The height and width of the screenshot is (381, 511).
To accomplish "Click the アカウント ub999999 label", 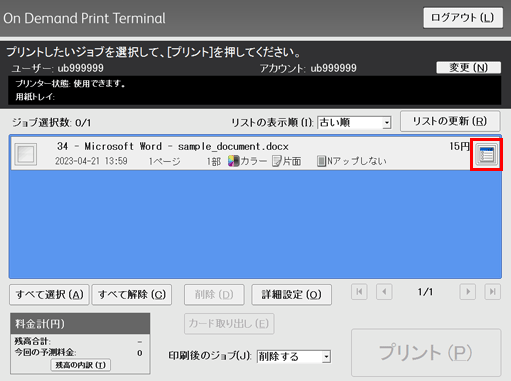I will [x=308, y=68].
